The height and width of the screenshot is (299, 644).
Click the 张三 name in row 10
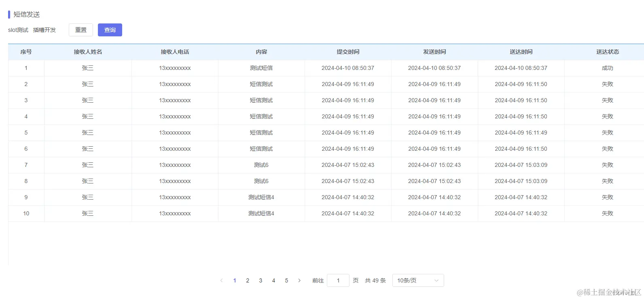(x=88, y=213)
